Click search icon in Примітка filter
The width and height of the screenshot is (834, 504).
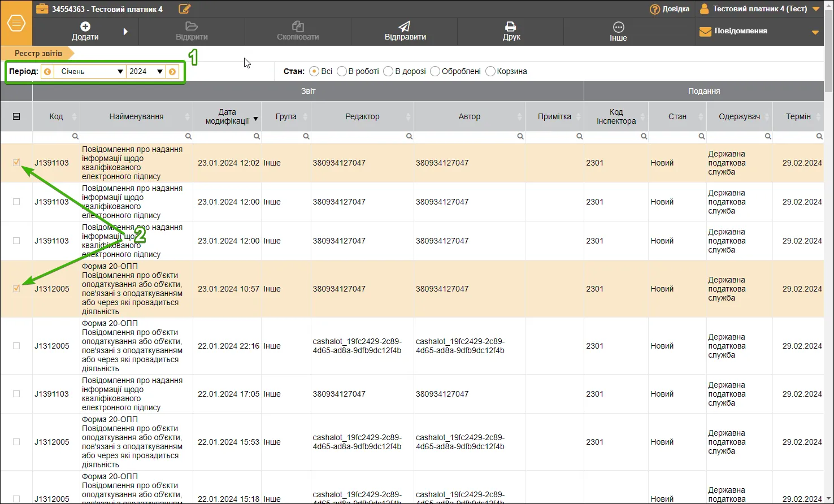(x=579, y=137)
